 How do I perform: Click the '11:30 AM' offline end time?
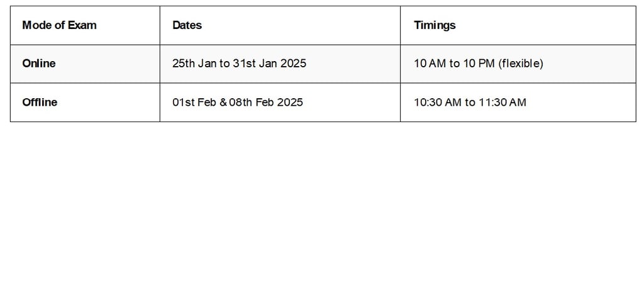pyautogui.click(x=502, y=102)
